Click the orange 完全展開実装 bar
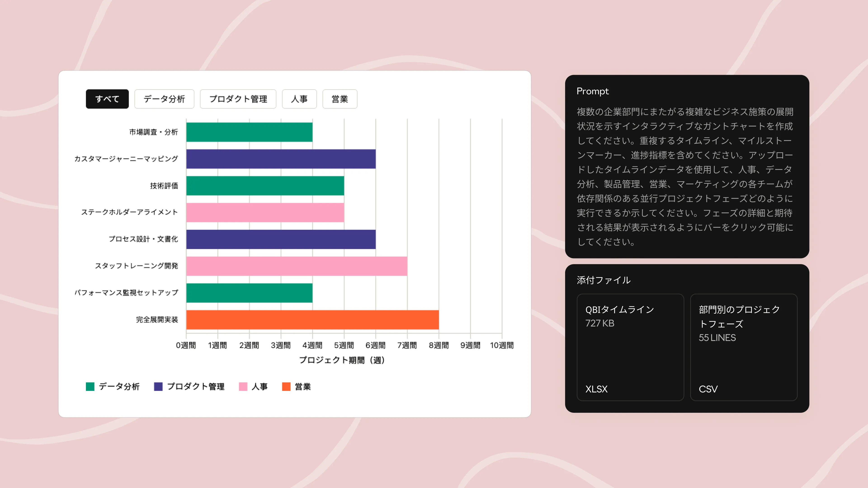This screenshot has width=868, height=488. [312, 320]
